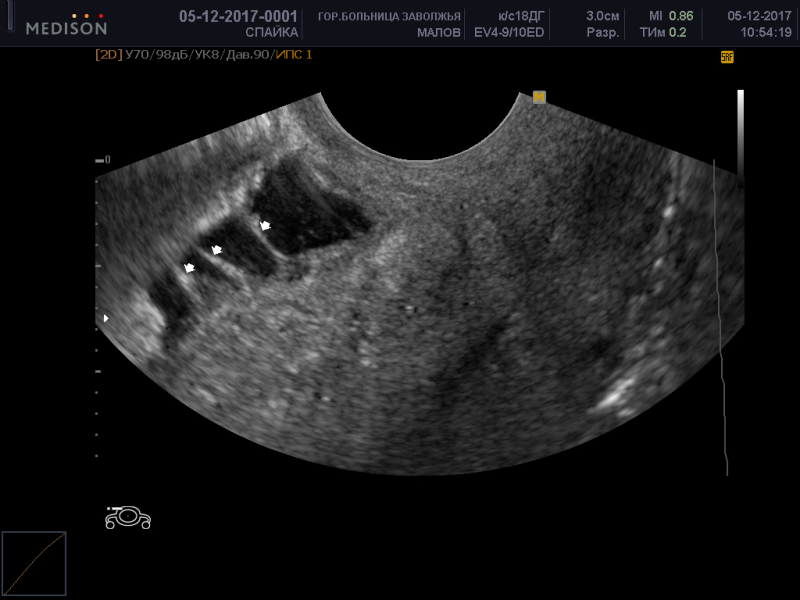This screenshot has height=600, width=800.
Task: Click the ТИм 0.2 value
Action: click(x=663, y=33)
